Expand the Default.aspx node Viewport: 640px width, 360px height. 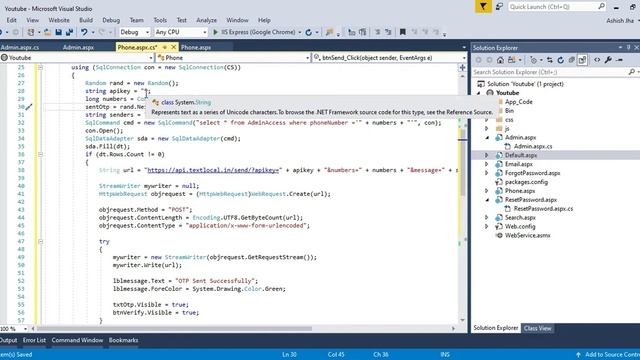[x=487, y=155]
